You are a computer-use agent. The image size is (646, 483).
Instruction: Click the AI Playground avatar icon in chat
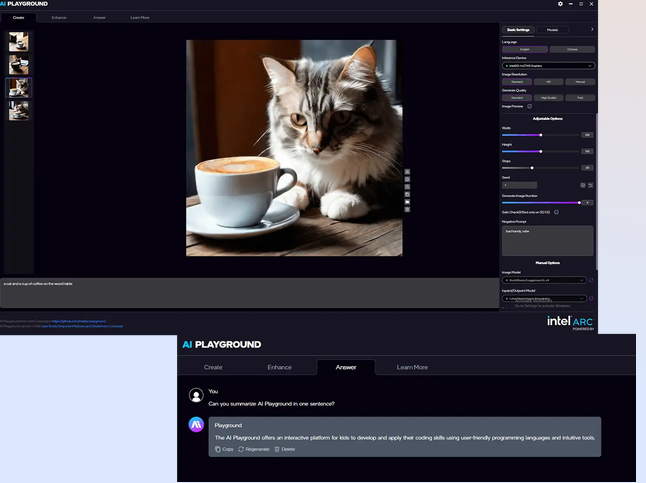[196, 424]
